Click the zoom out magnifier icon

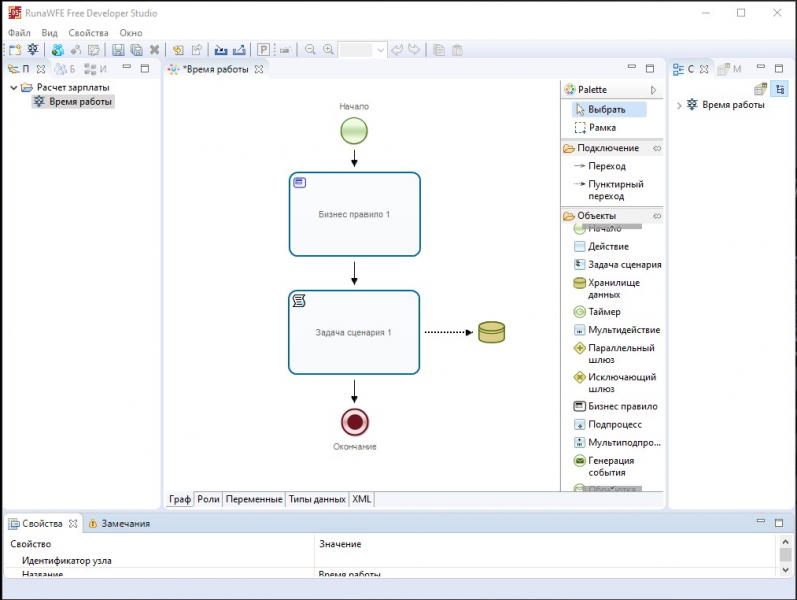point(310,50)
